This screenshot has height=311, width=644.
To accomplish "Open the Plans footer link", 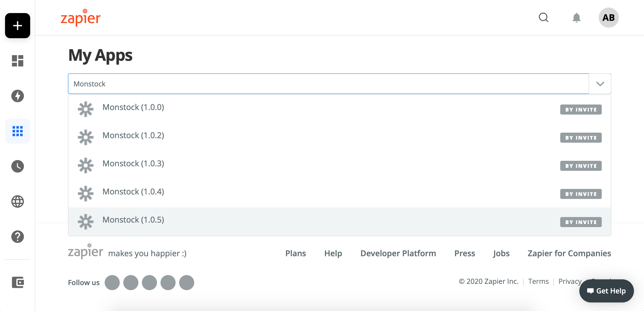I will coord(296,253).
